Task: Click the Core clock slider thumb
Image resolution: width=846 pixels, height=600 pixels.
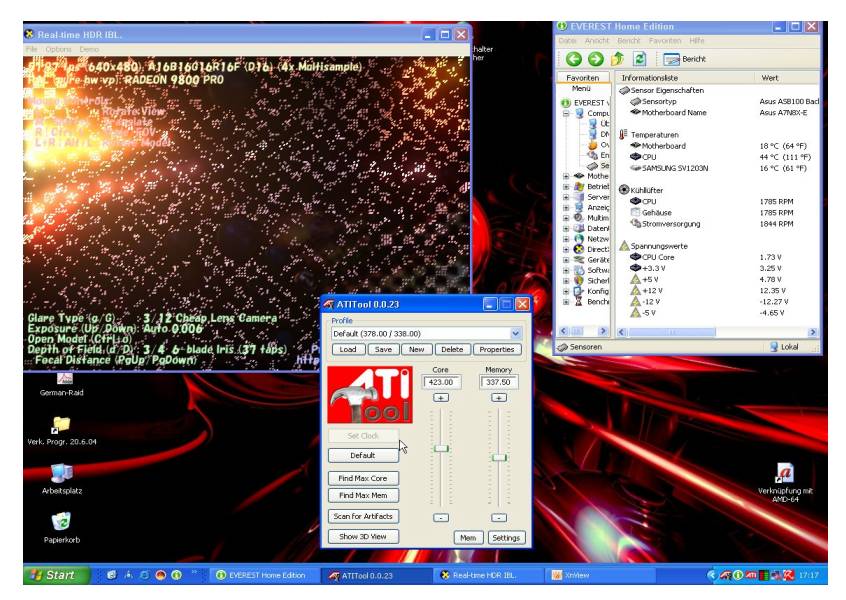Action: (x=441, y=448)
